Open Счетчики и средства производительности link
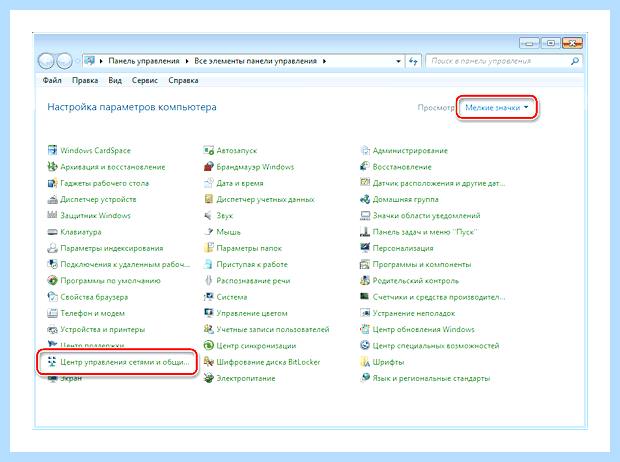 coord(439,297)
